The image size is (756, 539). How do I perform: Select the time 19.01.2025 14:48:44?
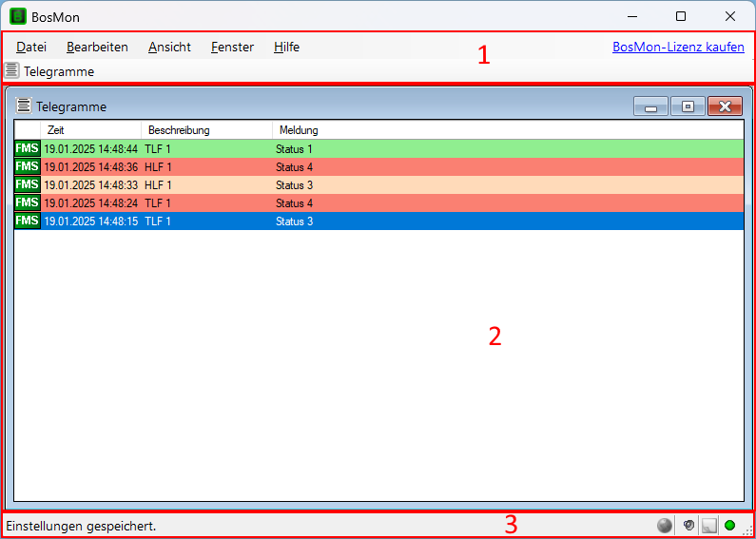coord(91,149)
